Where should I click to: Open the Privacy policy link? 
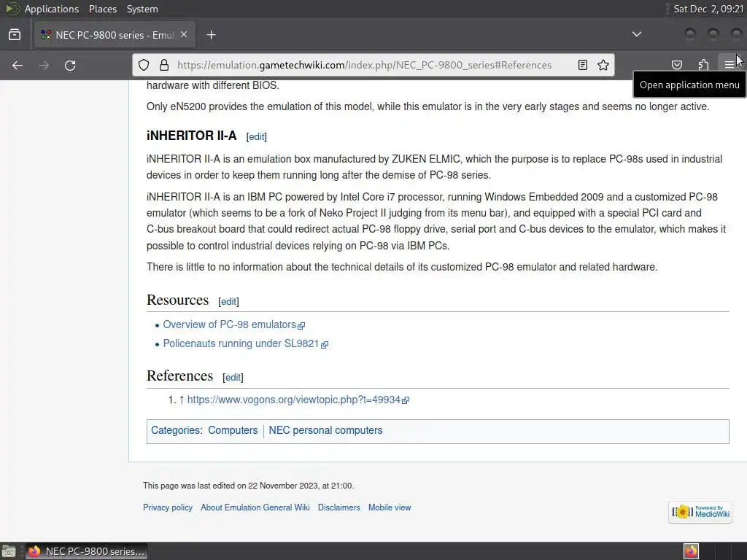tap(168, 507)
